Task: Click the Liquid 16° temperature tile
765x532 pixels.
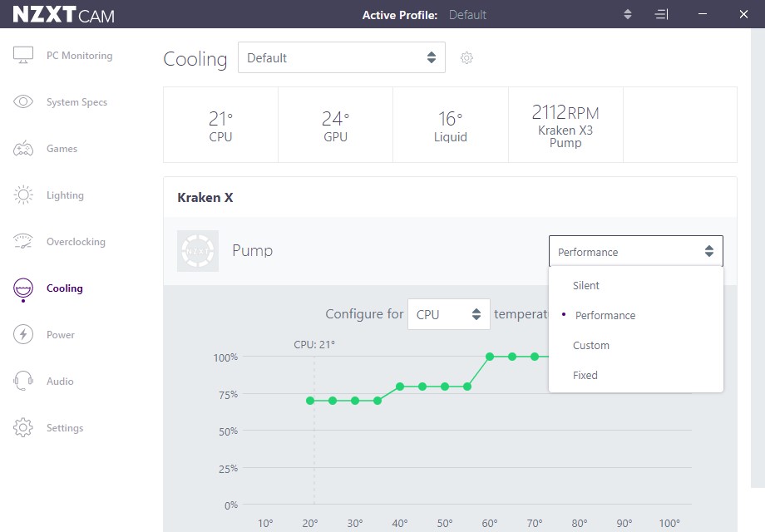Action: (x=451, y=125)
